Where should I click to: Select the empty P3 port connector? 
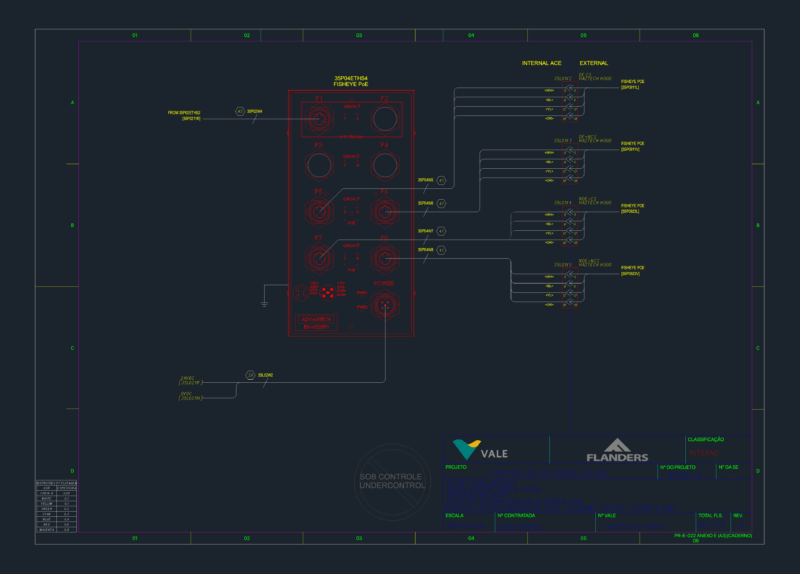point(319,165)
